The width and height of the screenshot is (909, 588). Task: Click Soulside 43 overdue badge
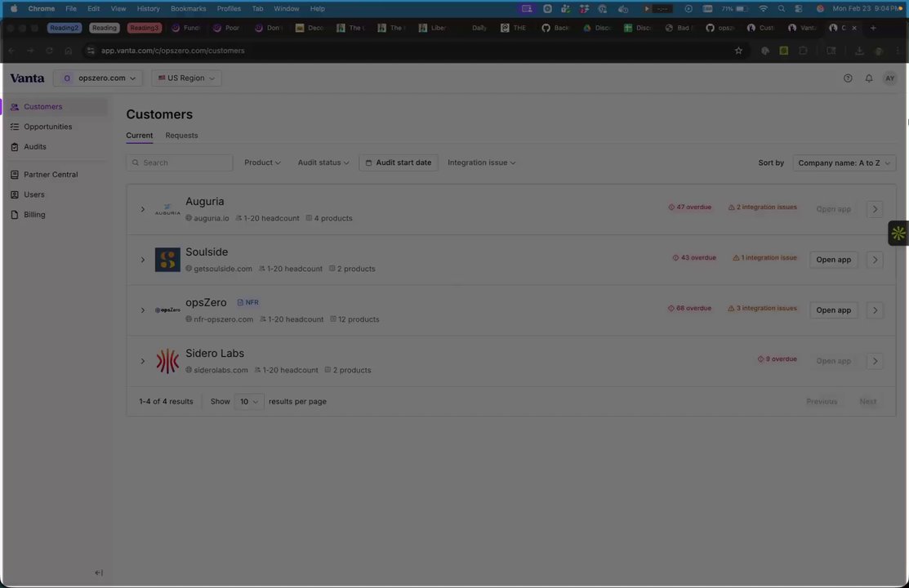pos(694,258)
